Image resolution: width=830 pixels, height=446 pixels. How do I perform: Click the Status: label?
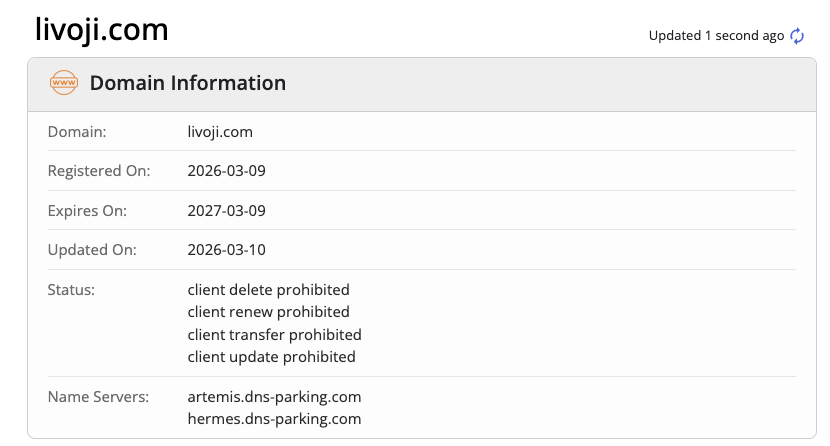coord(71,290)
